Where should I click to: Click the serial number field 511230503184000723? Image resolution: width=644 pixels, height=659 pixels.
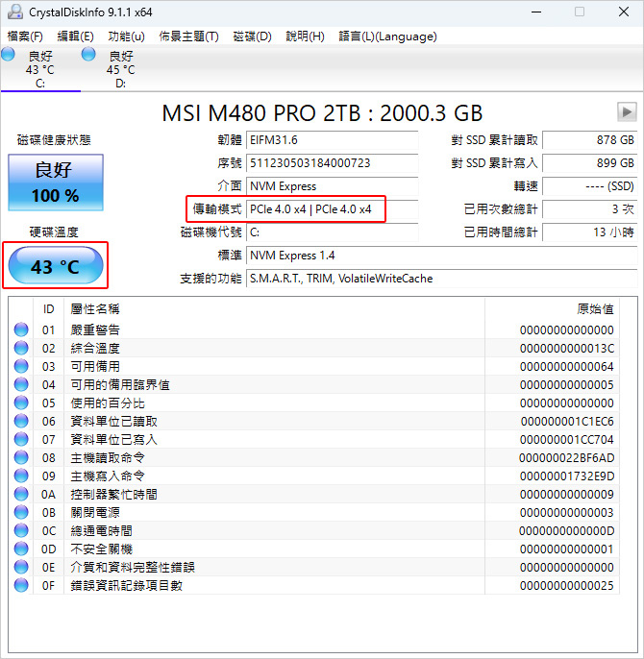(332, 163)
